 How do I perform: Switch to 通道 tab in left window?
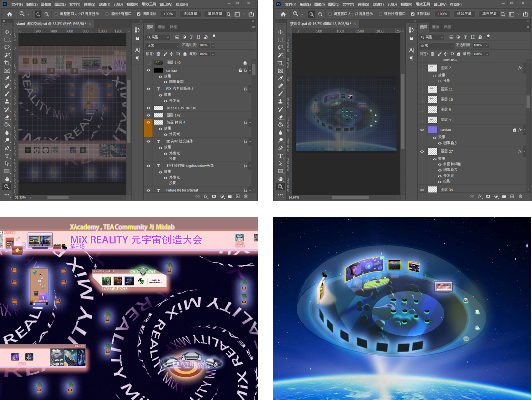[x=161, y=27]
